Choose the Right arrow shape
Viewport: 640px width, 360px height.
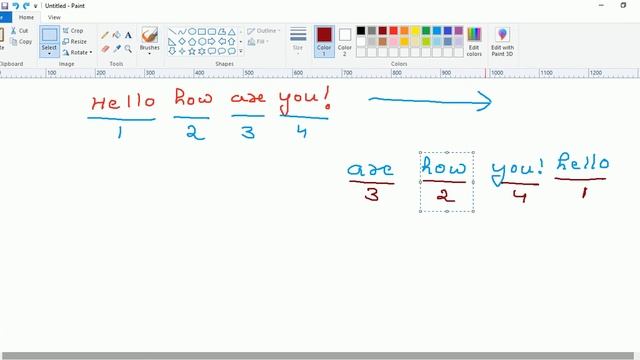(212, 42)
